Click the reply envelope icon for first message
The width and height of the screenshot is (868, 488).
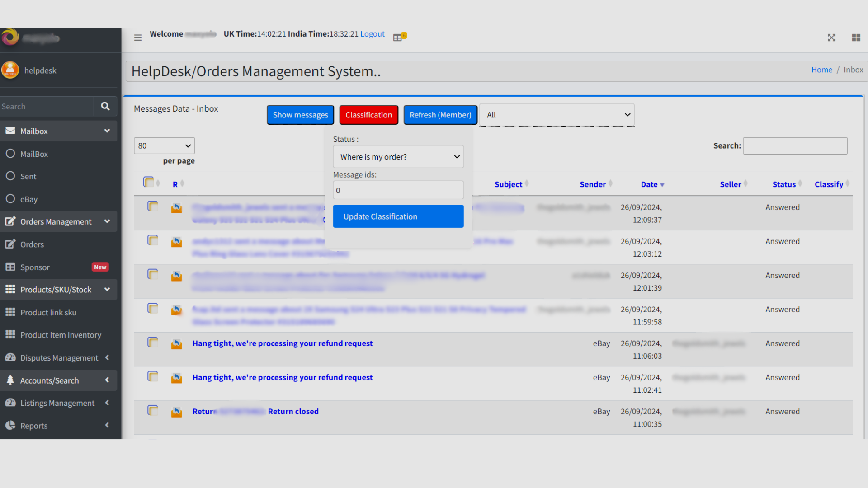pos(176,208)
